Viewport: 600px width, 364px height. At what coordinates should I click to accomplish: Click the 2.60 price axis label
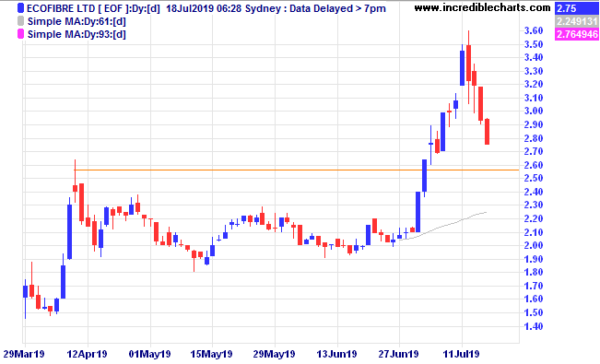click(x=534, y=165)
